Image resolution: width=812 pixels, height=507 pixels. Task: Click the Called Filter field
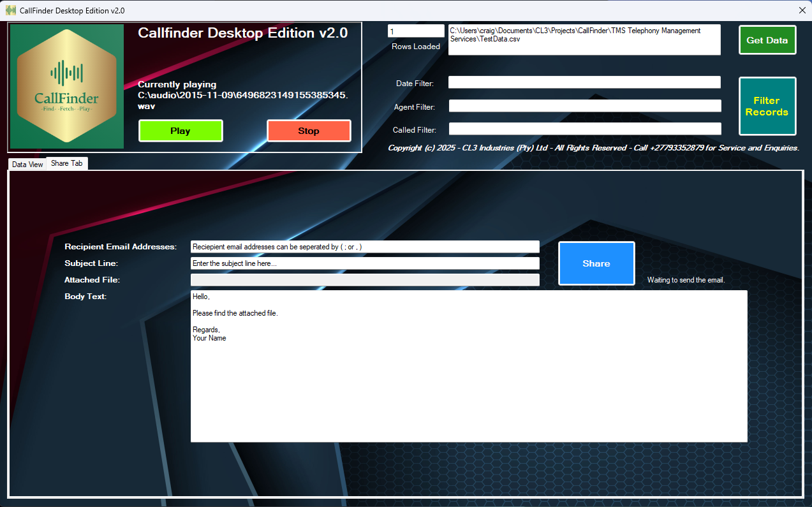(584, 128)
